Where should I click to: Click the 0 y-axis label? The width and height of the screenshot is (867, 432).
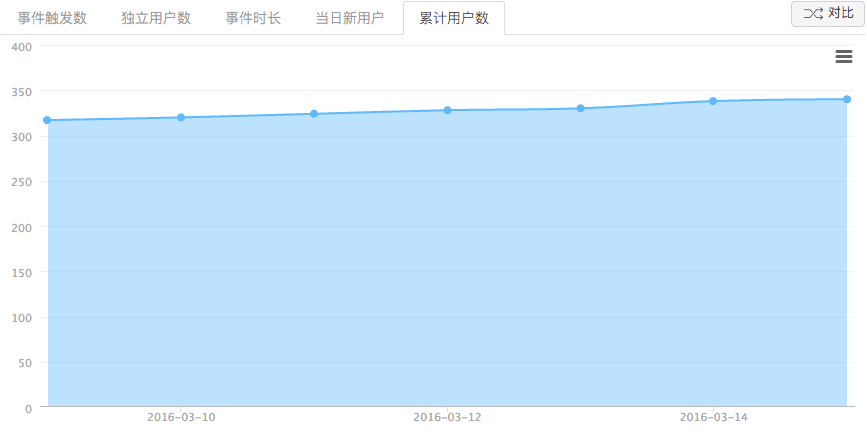29,409
